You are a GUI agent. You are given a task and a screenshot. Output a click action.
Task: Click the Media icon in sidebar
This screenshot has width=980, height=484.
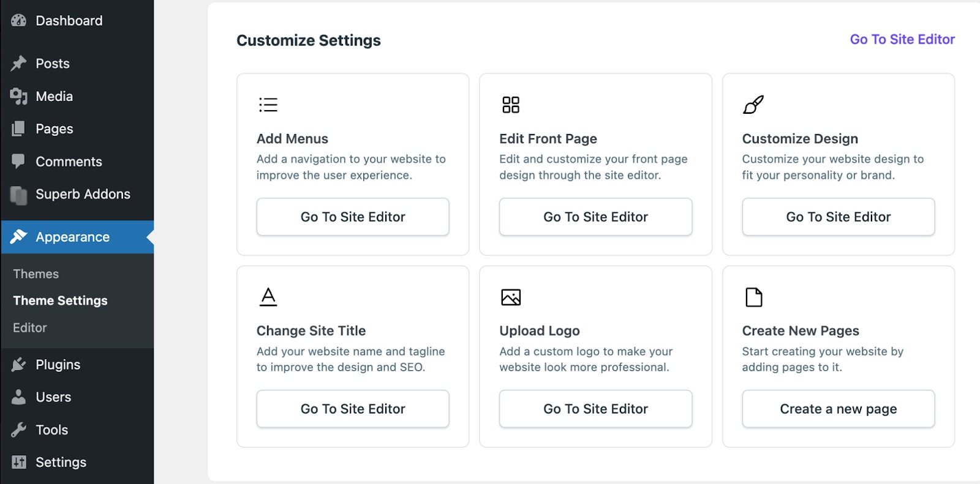point(19,96)
